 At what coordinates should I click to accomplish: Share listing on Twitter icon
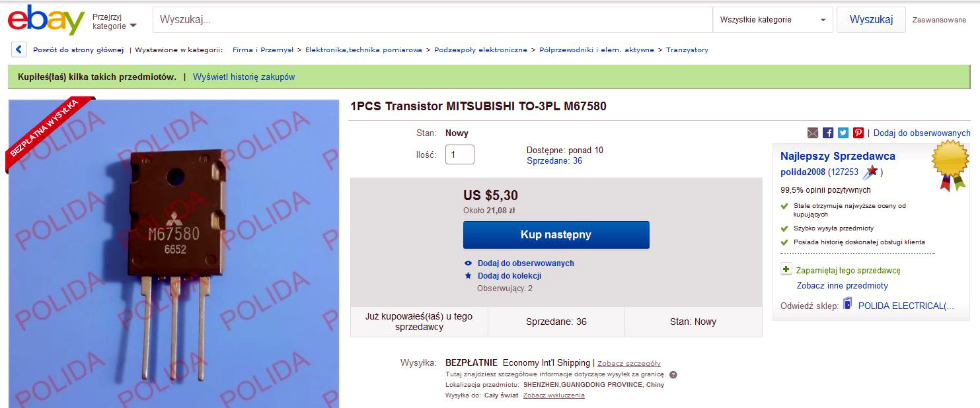(843, 133)
